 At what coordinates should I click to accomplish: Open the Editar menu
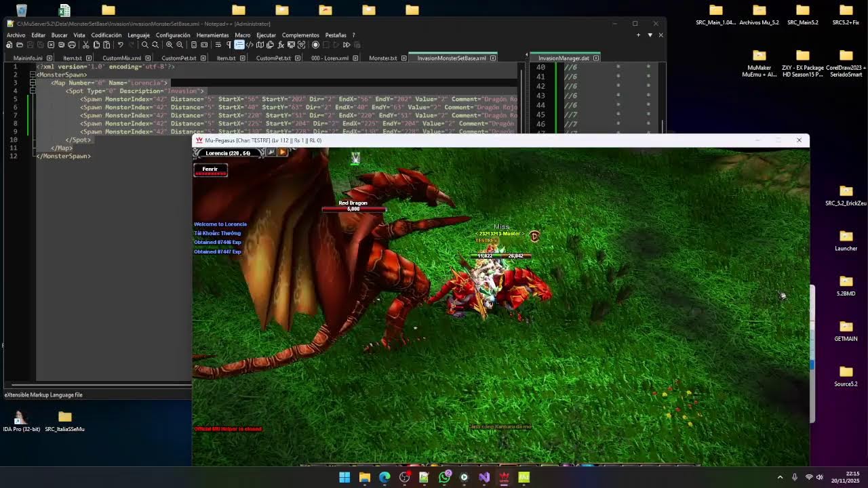point(38,35)
